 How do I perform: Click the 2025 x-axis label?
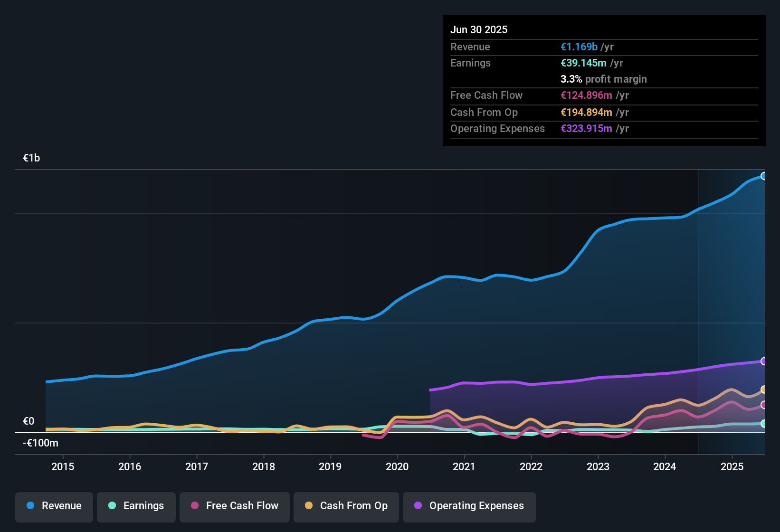[x=732, y=466]
